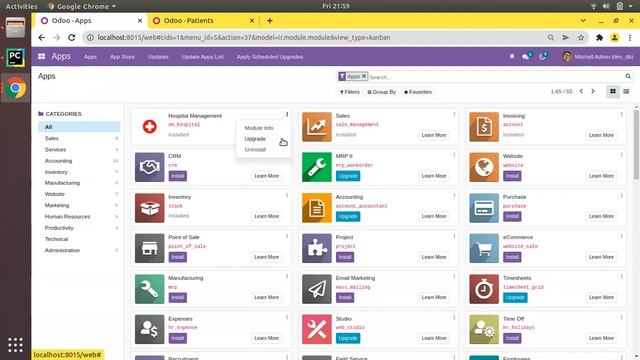Click Apply Scheduled Upgrades menu
This screenshot has width=640, height=360.
(270, 57)
